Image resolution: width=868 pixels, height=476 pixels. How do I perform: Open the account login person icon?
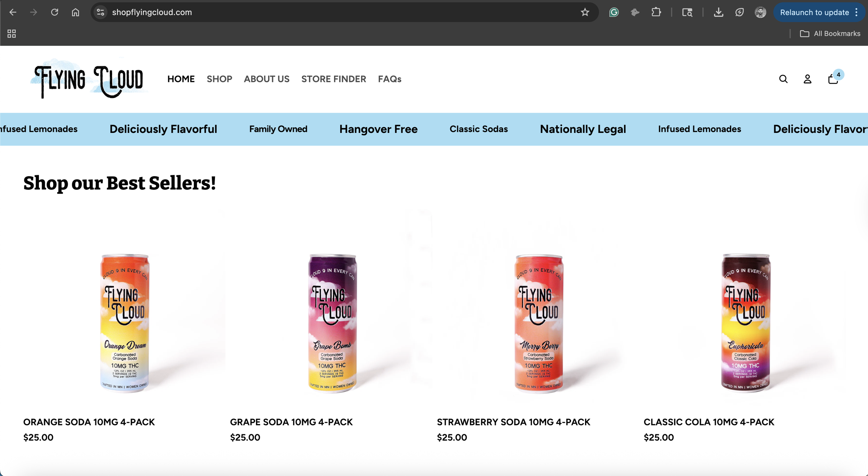(x=808, y=79)
